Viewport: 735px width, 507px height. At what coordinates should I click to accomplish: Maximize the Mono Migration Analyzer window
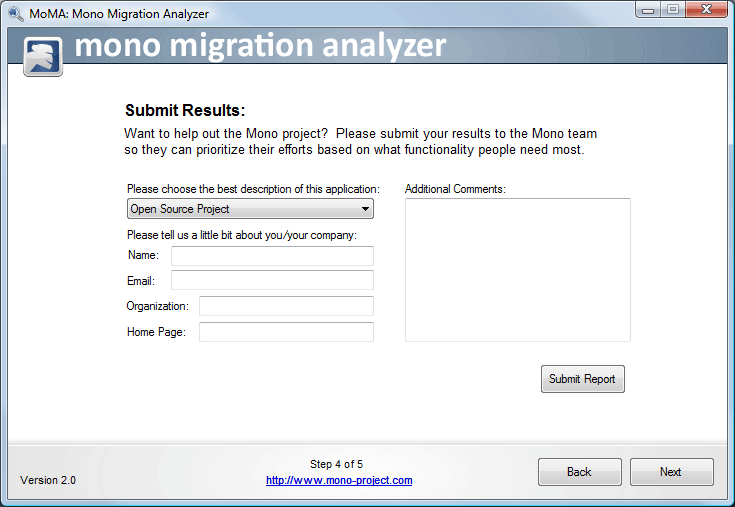[673, 10]
